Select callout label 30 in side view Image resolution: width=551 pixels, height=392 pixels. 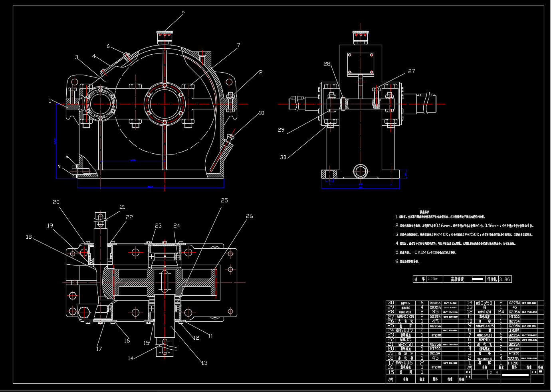pos(283,157)
